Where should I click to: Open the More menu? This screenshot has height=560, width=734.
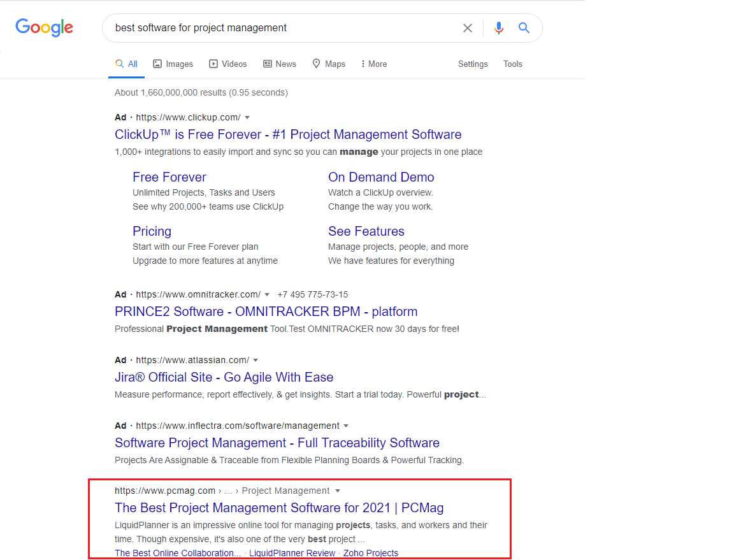pyautogui.click(x=374, y=64)
